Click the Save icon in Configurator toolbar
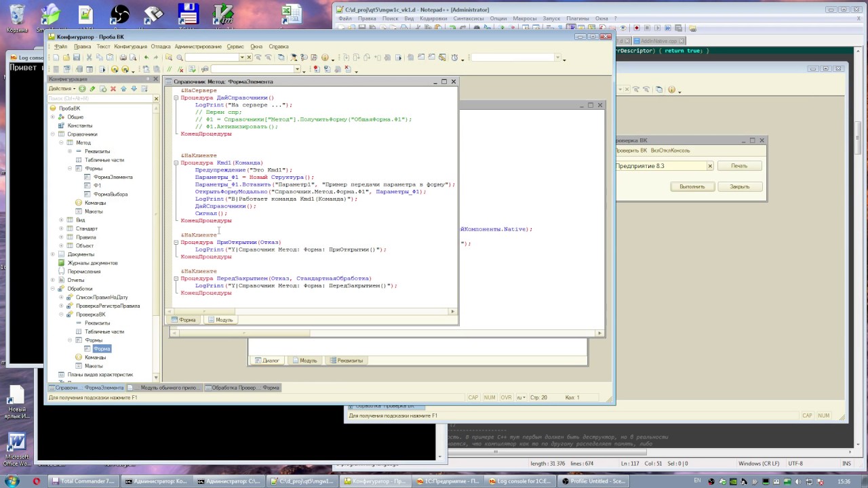The image size is (868, 488). pyautogui.click(x=77, y=58)
